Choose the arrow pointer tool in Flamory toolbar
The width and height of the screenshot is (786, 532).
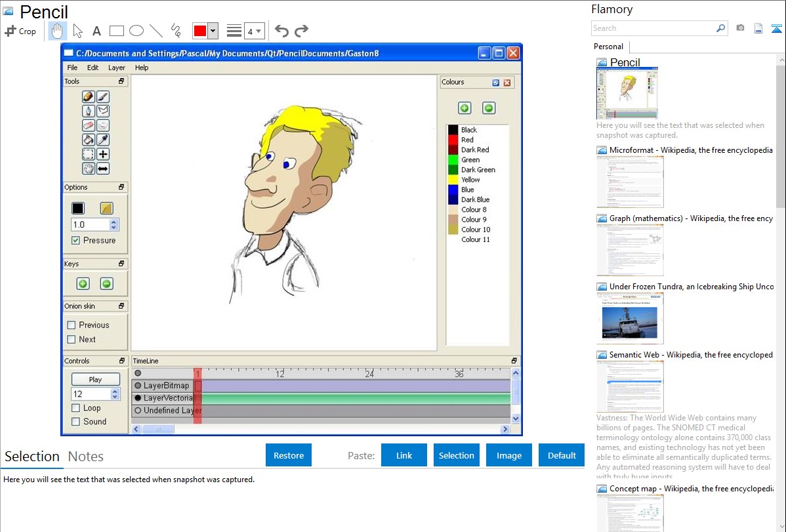(x=77, y=31)
